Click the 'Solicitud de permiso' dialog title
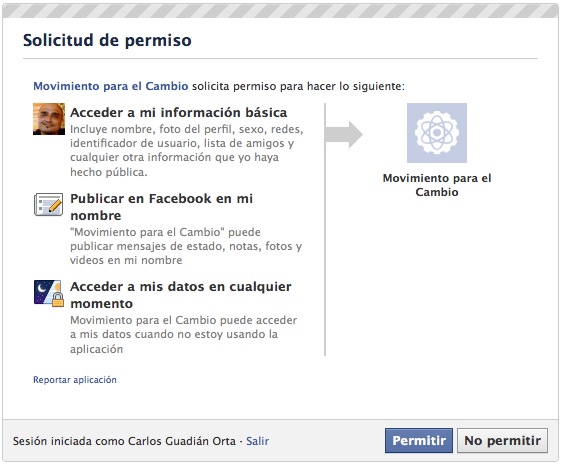 [107, 40]
